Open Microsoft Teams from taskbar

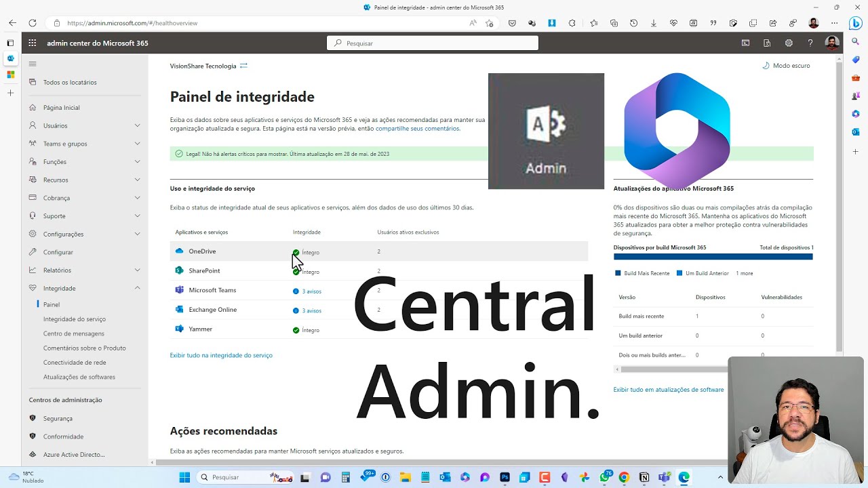click(664, 477)
